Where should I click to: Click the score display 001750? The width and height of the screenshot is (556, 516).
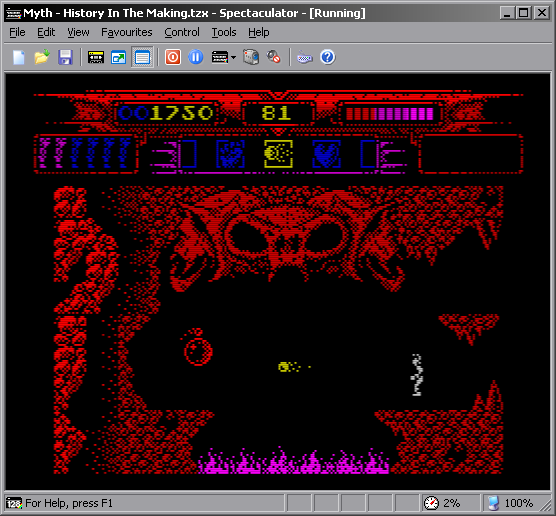pos(166,113)
